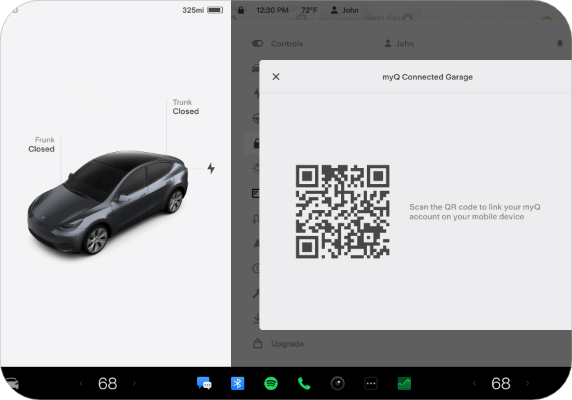Viewport: 572px width, 400px height.
Task: Tap the Scan the QR code instruction text
Action: click(x=475, y=212)
